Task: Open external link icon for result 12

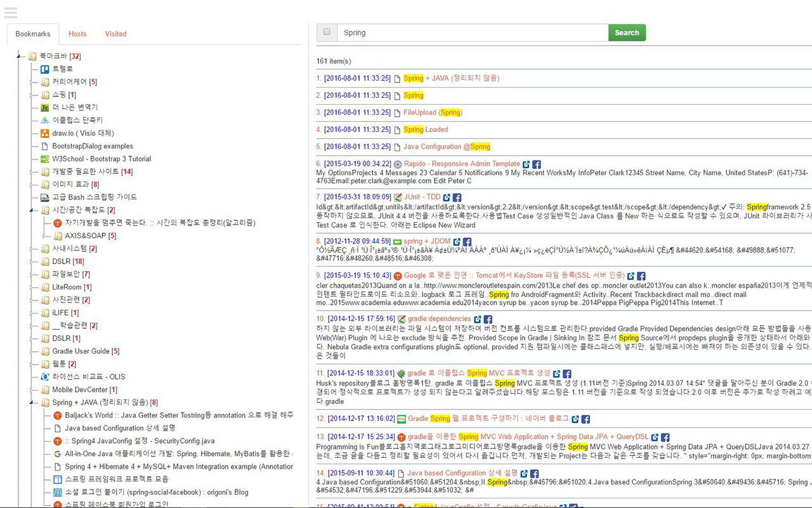Action: (x=575, y=419)
